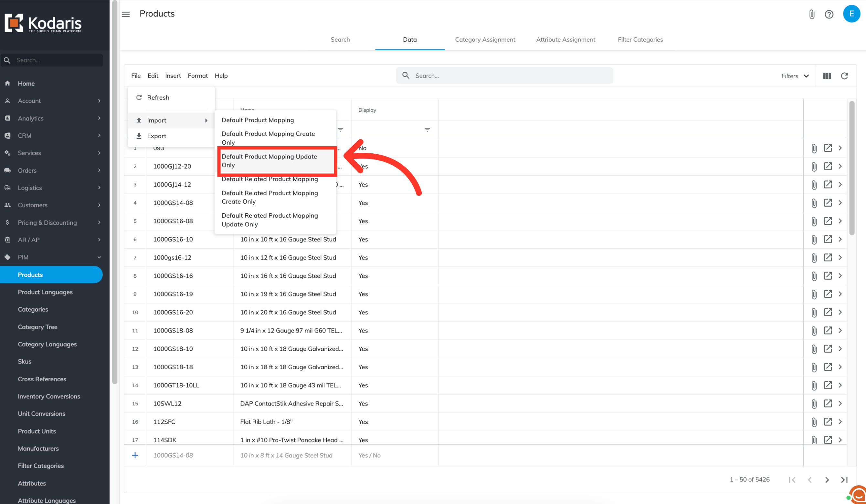Click the column chooser icon near Filters

coord(827,76)
